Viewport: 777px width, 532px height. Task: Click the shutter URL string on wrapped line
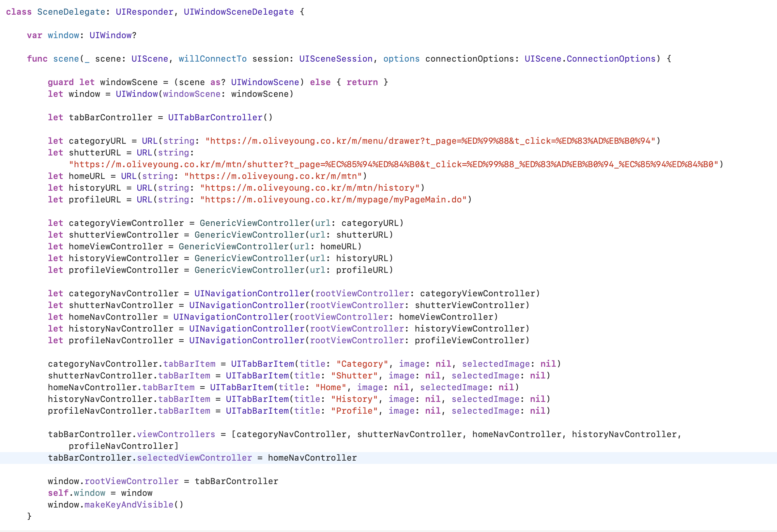click(393, 164)
